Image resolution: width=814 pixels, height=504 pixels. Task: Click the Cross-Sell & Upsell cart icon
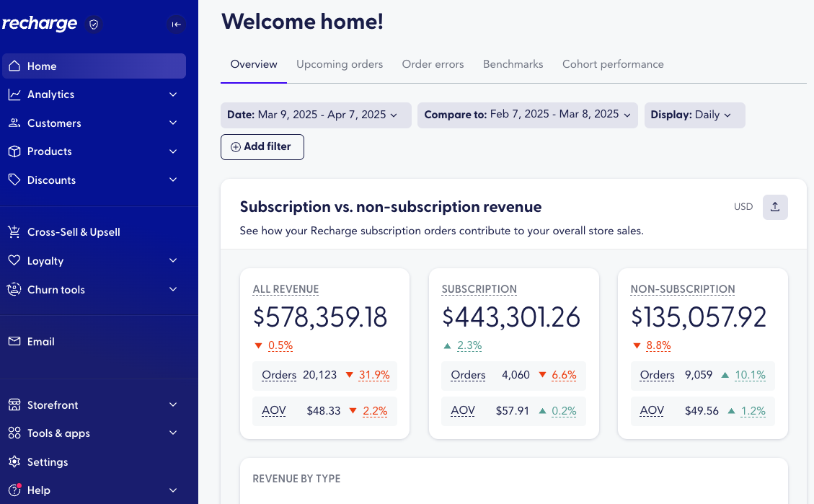14,232
